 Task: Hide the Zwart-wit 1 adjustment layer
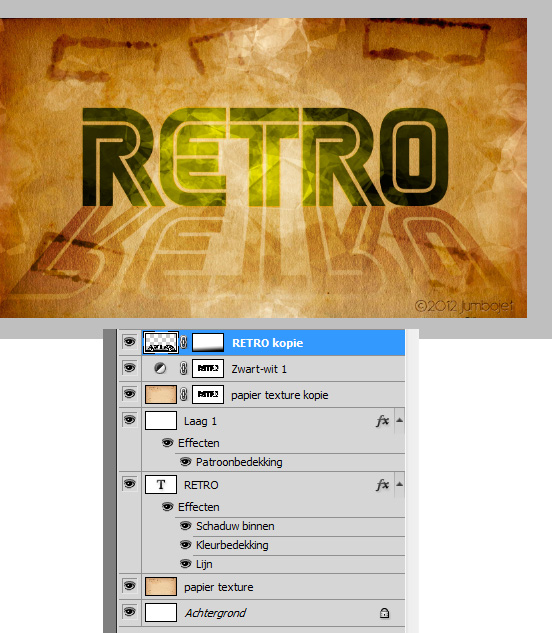pyautogui.click(x=129, y=368)
